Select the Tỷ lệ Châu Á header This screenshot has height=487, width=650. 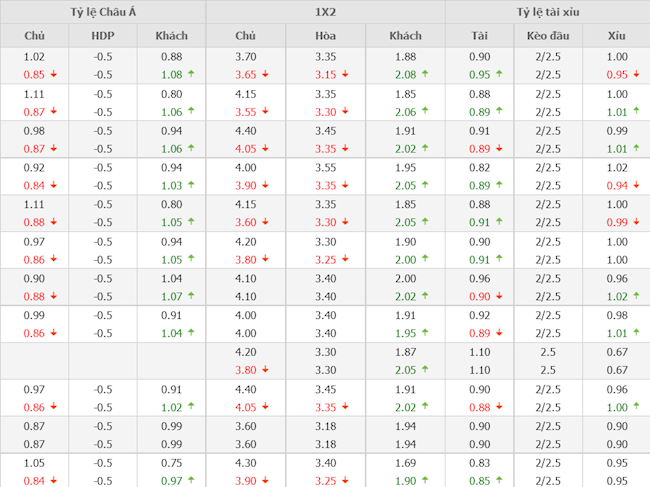pyautogui.click(x=103, y=12)
